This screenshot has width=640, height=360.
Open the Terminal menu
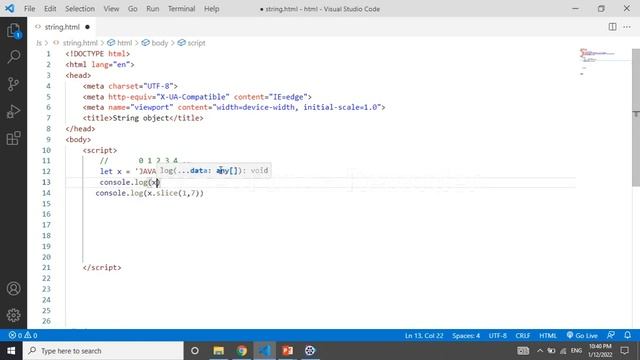point(182,9)
